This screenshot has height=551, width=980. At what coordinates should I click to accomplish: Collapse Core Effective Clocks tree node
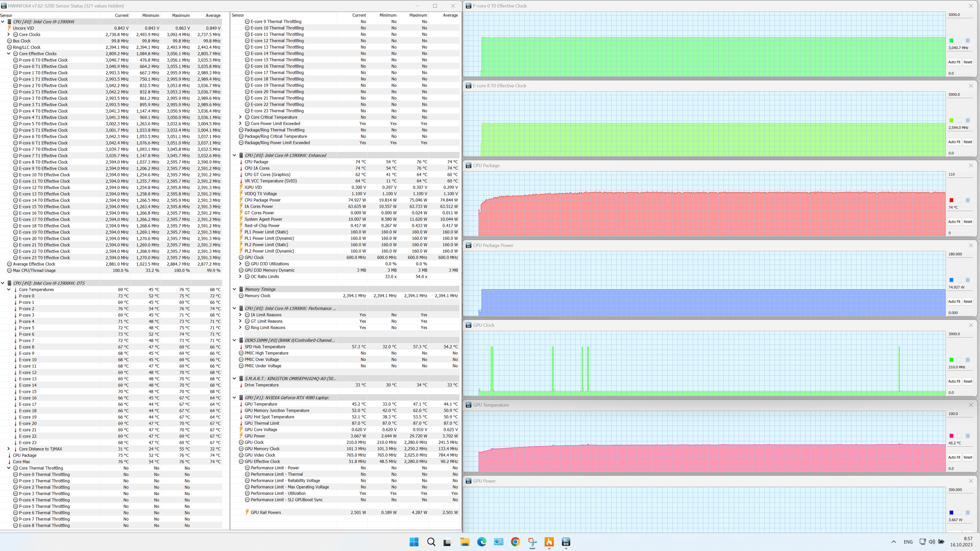(9, 54)
